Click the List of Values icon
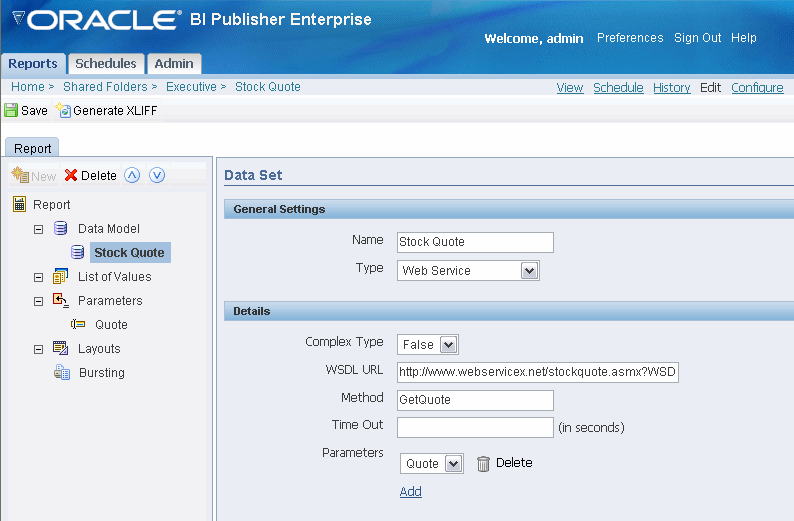This screenshot has width=794, height=521. 60,276
